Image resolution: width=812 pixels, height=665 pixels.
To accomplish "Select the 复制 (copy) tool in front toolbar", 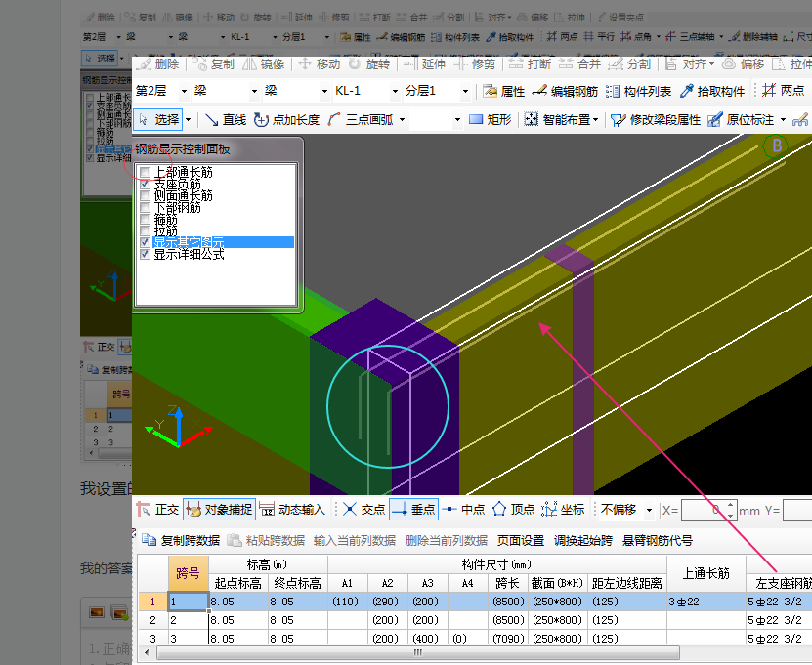I will pyautogui.click(x=213, y=64).
